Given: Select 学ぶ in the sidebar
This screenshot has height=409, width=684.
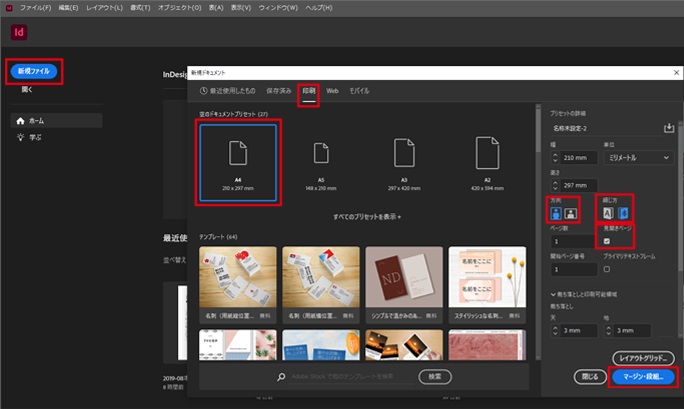Looking at the screenshot, I should tap(57, 137).
